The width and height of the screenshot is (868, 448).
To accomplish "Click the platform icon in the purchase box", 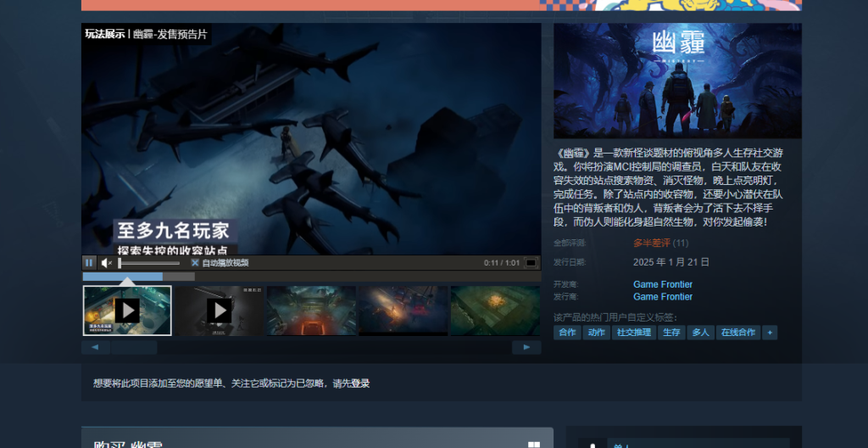I will (534, 445).
